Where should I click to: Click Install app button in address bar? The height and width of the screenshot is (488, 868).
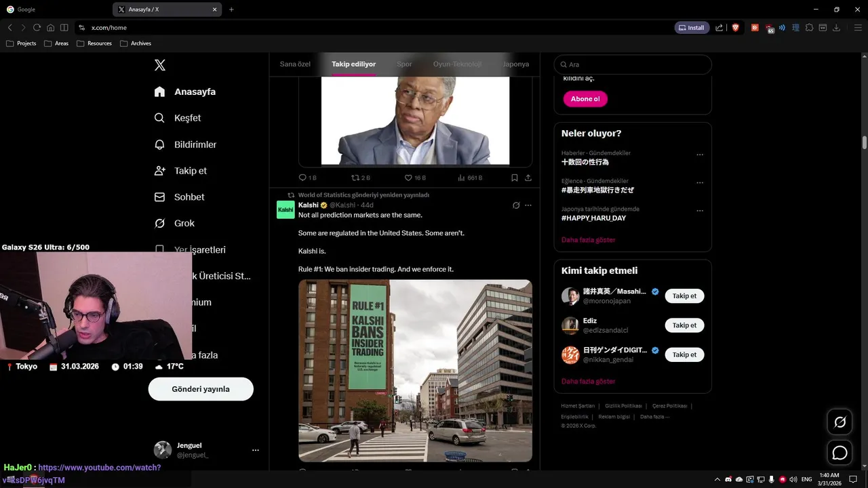point(691,28)
